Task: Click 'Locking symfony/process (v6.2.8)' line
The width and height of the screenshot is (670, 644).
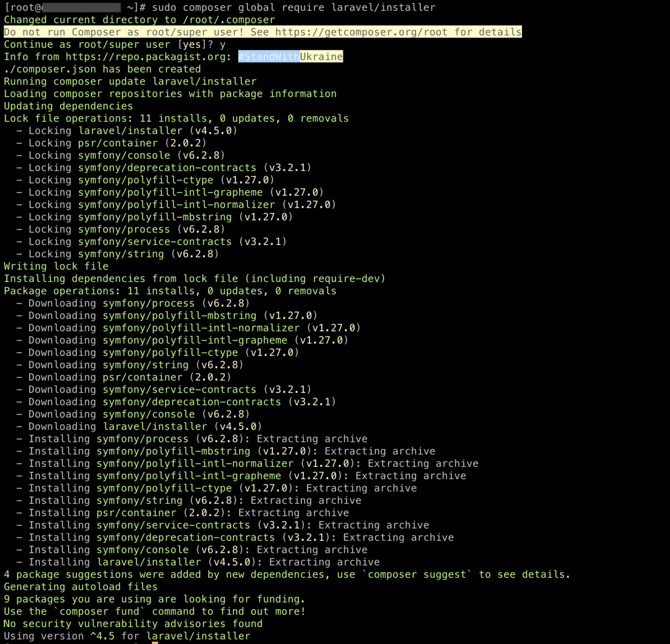Action: (121, 228)
